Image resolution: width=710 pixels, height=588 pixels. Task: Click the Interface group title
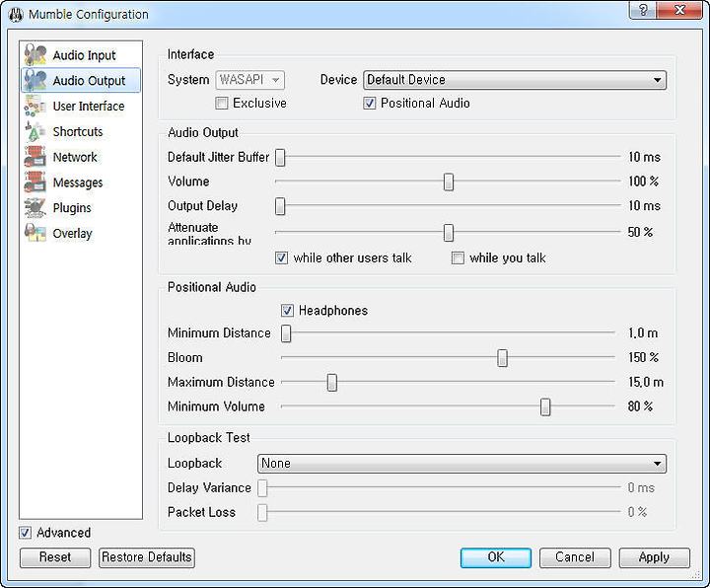190,54
